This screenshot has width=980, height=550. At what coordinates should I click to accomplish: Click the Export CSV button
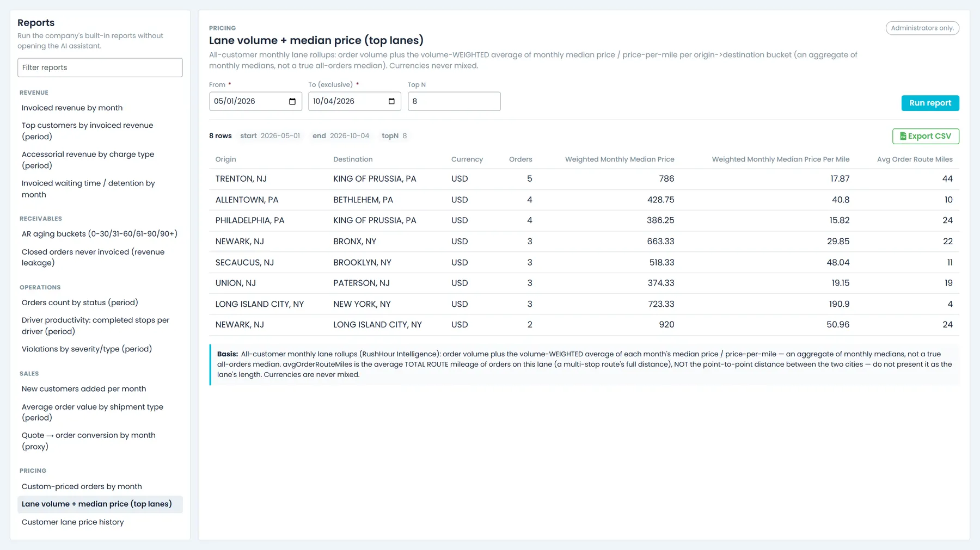(926, 136)
